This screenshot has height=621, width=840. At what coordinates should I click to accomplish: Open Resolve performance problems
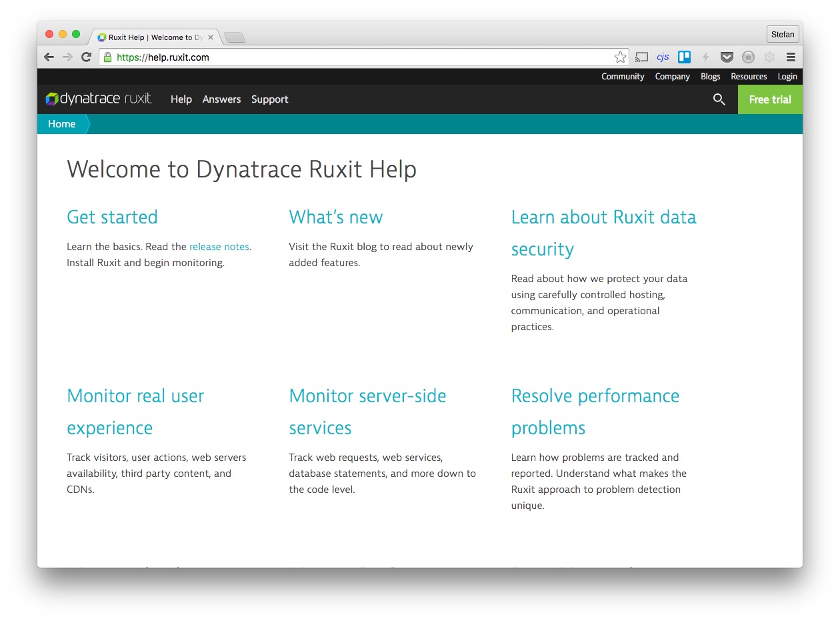(x=595, y=412)
